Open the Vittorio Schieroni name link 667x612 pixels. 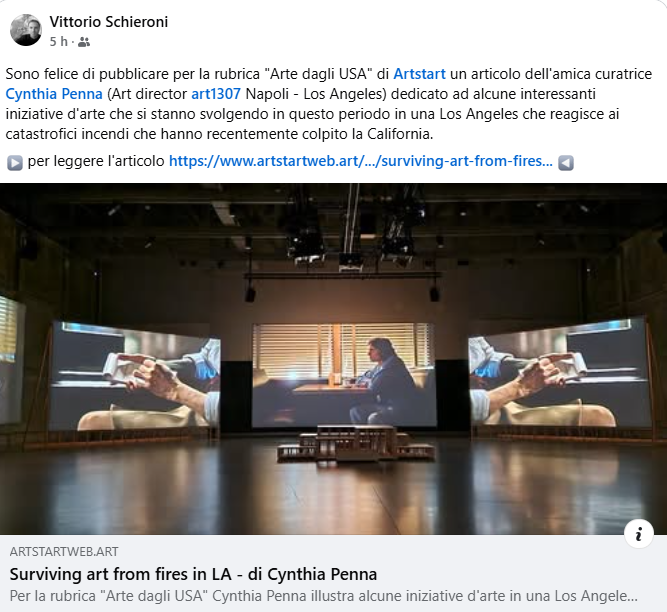click(x=108, y=22)
